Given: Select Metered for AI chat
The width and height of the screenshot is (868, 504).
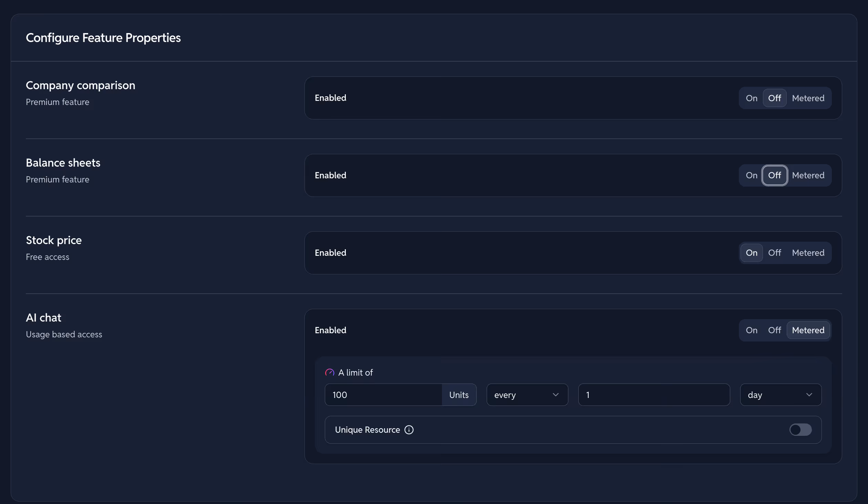Looking at the screenshot, I should [808, 330].
